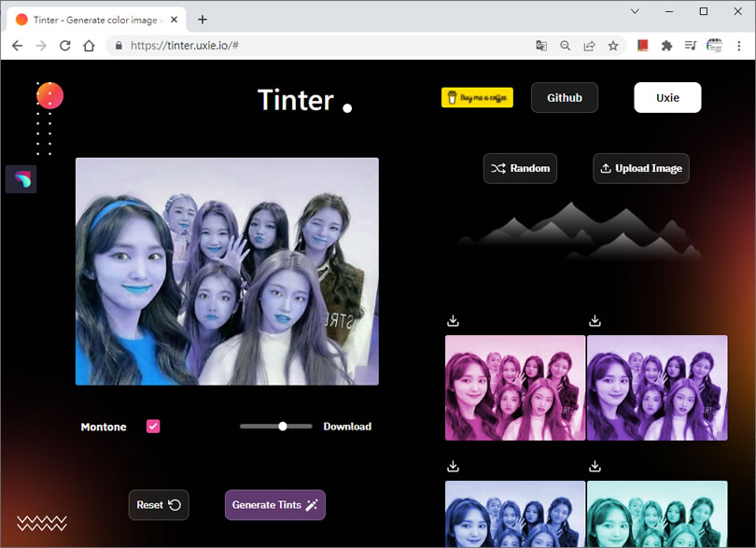Pick a Random image
Screen dimensions: 756x548
tap(520, 168)
